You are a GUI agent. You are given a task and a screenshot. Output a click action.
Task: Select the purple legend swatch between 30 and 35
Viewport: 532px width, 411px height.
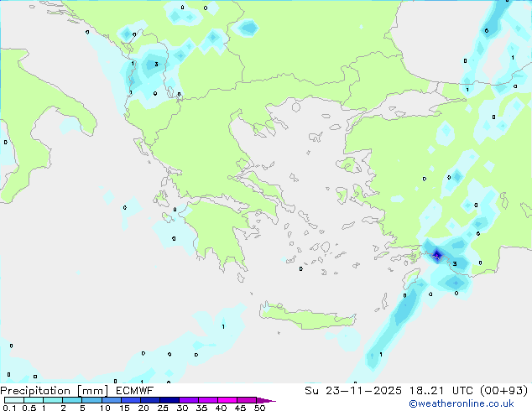tap(191, 401)
